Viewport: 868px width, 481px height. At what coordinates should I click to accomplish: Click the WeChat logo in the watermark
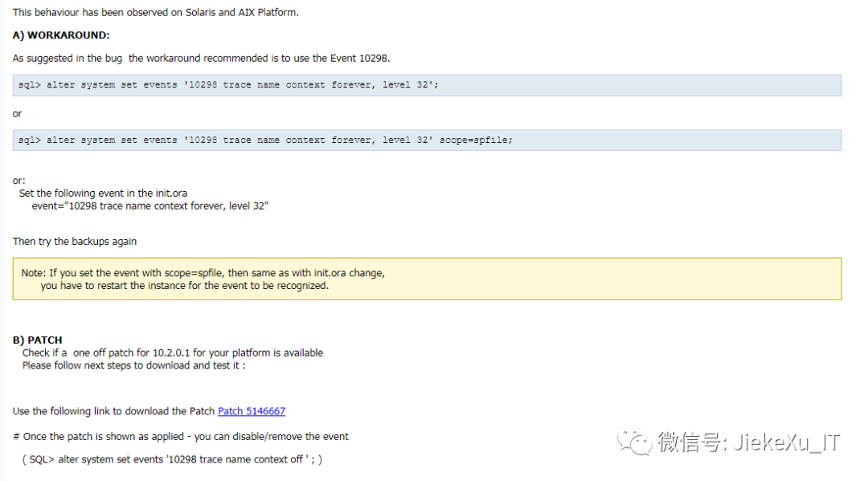click(x=633, y=440)
